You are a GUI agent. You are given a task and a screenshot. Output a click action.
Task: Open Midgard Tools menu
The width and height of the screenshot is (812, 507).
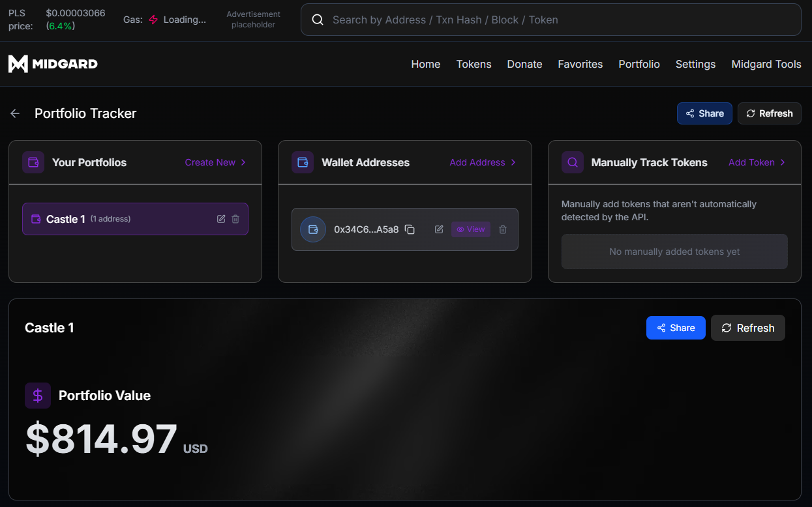pyautogui.click(x=766, y=64)
